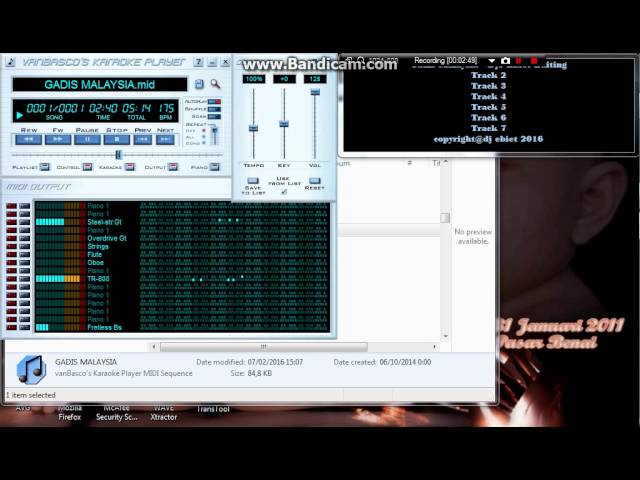Solo the Flute channel

click(24, 255)
